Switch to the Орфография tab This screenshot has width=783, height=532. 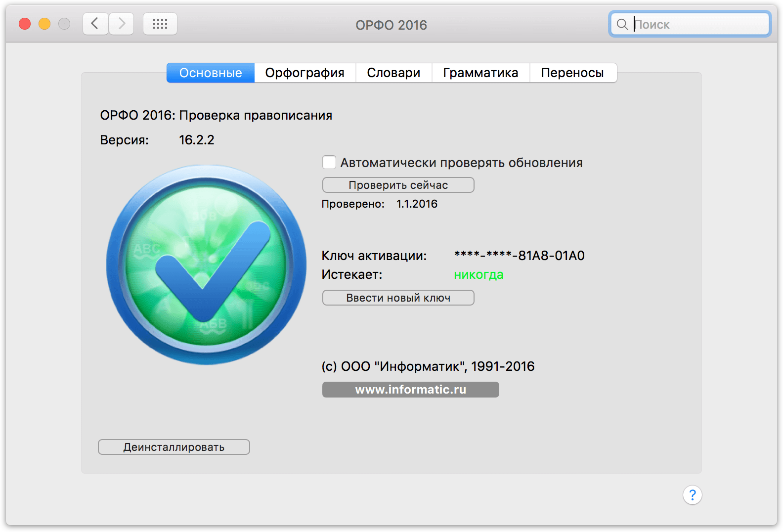point(305,73)
